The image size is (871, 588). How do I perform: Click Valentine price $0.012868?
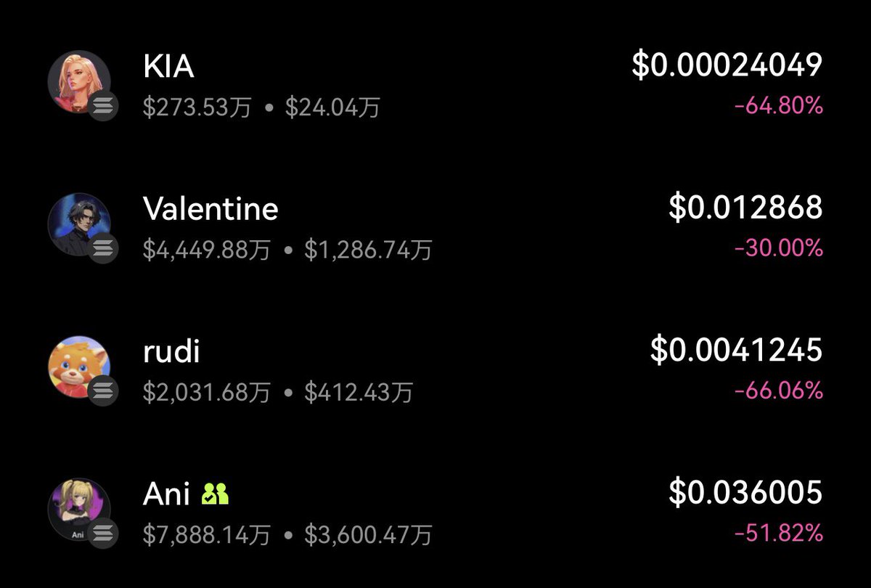coord(745,208)
